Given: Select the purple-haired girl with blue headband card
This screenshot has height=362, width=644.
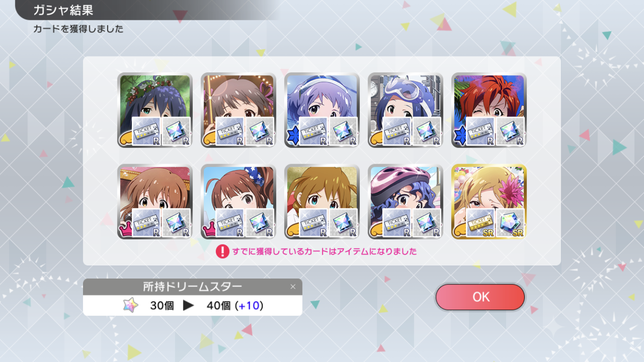Looking at the screenshot, I should [322, 110].
